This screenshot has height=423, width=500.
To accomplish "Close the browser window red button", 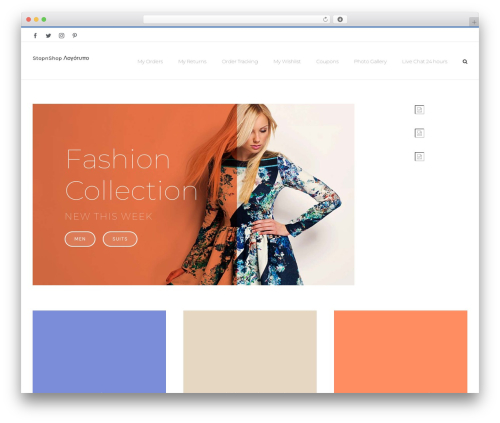I will coord(29,20).
